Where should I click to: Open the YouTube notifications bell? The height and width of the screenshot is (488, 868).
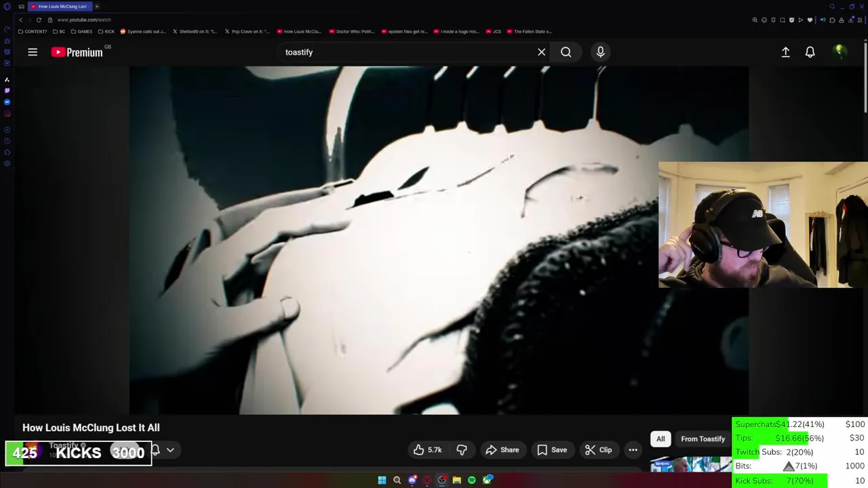[810, 52]
